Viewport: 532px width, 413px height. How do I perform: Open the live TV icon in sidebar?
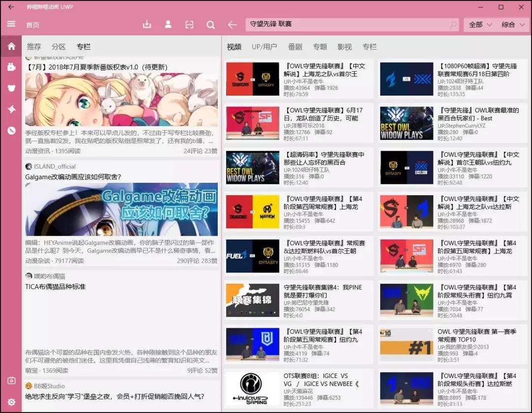11,380
